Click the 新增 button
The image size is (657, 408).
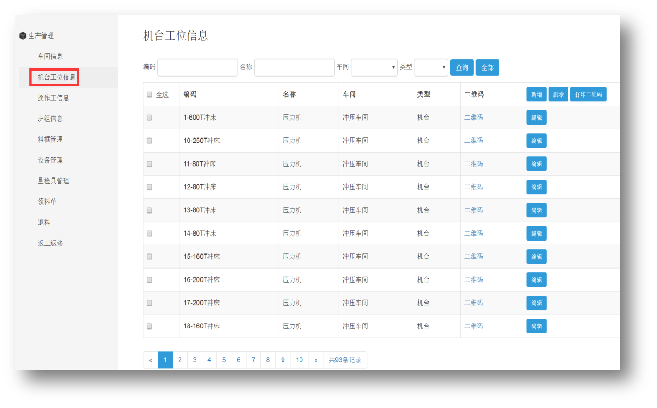tap(536, 94)
